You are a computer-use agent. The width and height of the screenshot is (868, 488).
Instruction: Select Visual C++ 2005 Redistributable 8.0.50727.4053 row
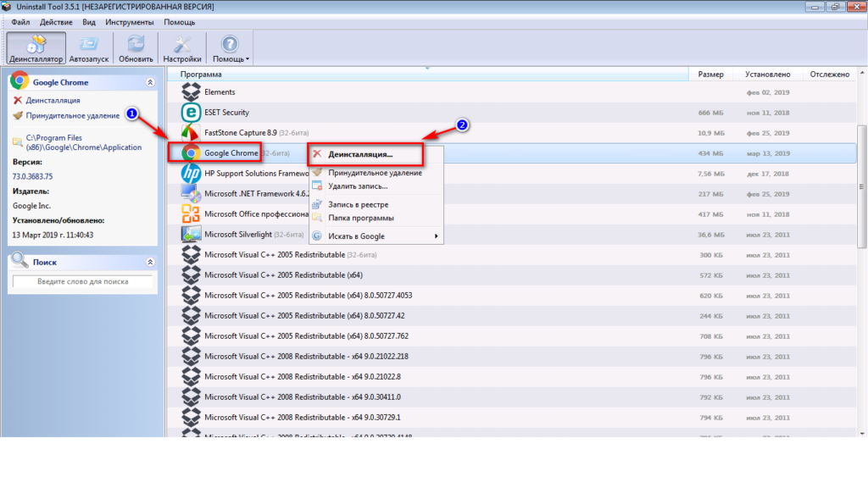tap(512, 296)
